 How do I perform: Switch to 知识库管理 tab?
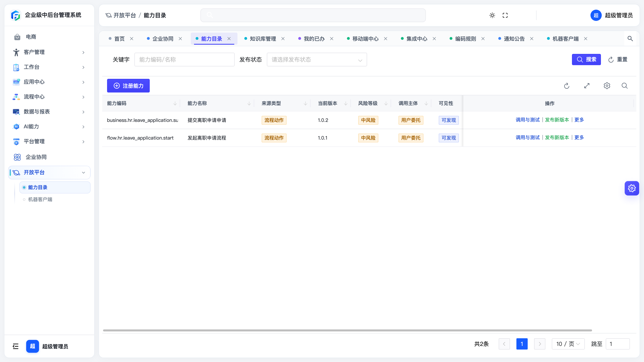pos(263,39)
